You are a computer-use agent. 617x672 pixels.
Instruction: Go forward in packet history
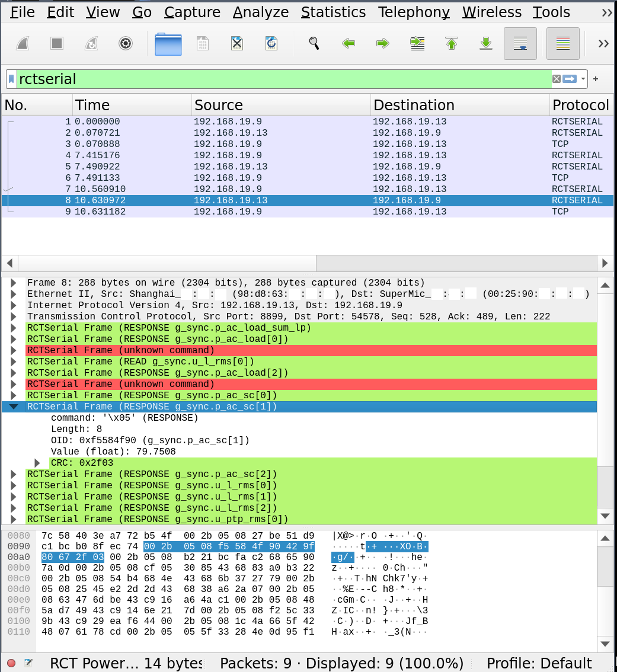tap(382, 43)
